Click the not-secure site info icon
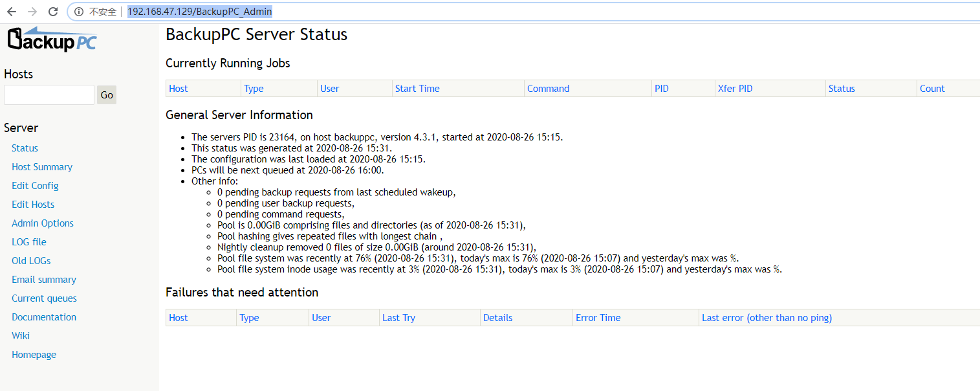980x391 pixels. point(79,12)
